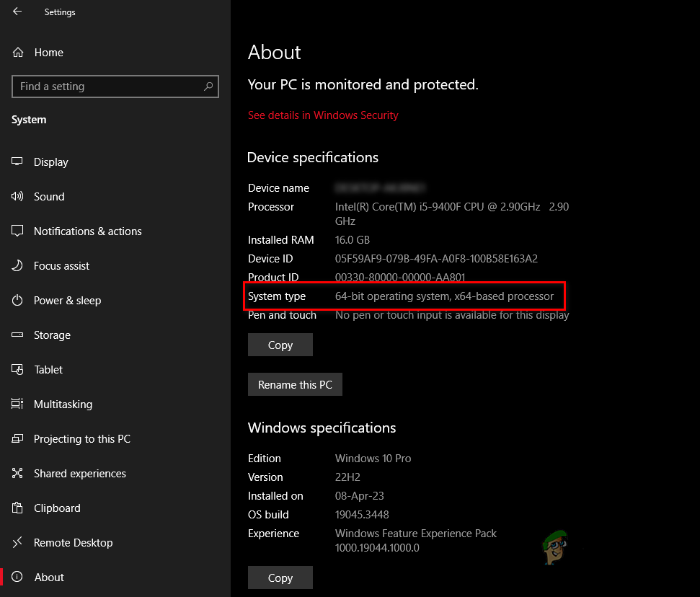This screenshot has height=597, width=700.
Task: Click the Clipboard icon in sidebar
Action: point(18,508)
